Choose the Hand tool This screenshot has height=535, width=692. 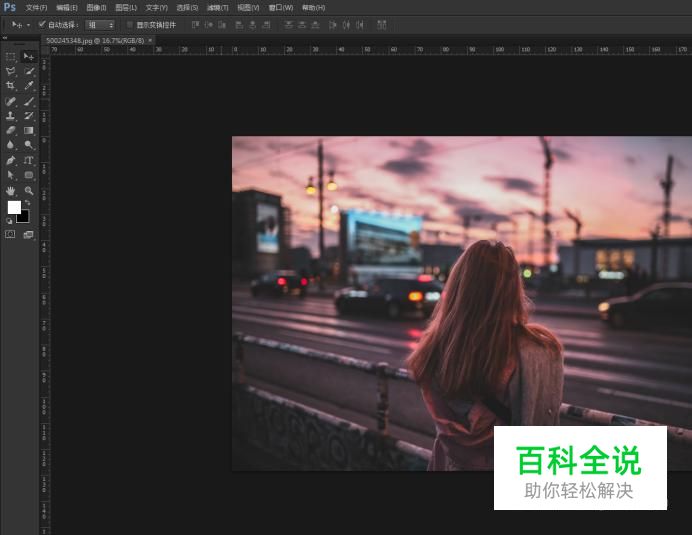tap(11, 190)
